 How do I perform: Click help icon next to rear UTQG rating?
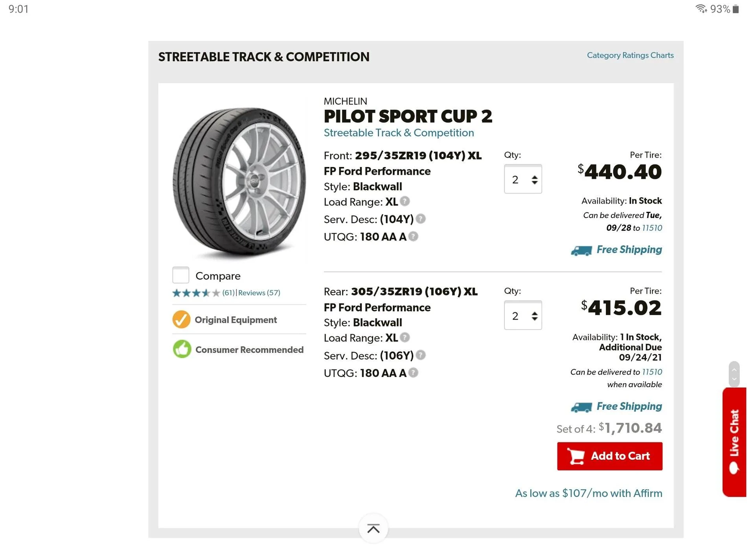pyautogui.click(x=413, y=372)
